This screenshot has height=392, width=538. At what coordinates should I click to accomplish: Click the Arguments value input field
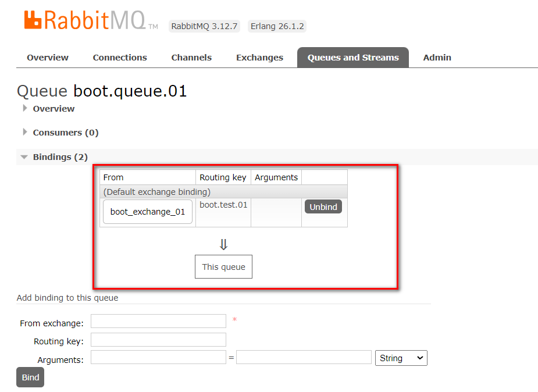(x=304, y=358)
